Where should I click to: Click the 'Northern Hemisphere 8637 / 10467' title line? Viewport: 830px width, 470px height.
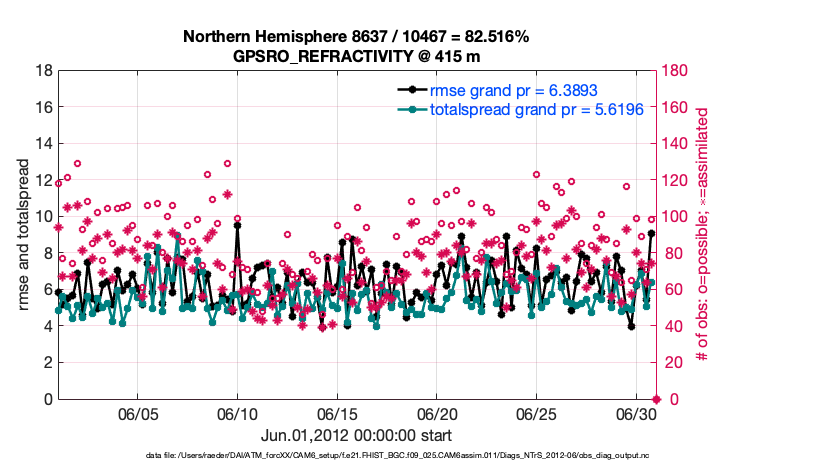[356, 37]
